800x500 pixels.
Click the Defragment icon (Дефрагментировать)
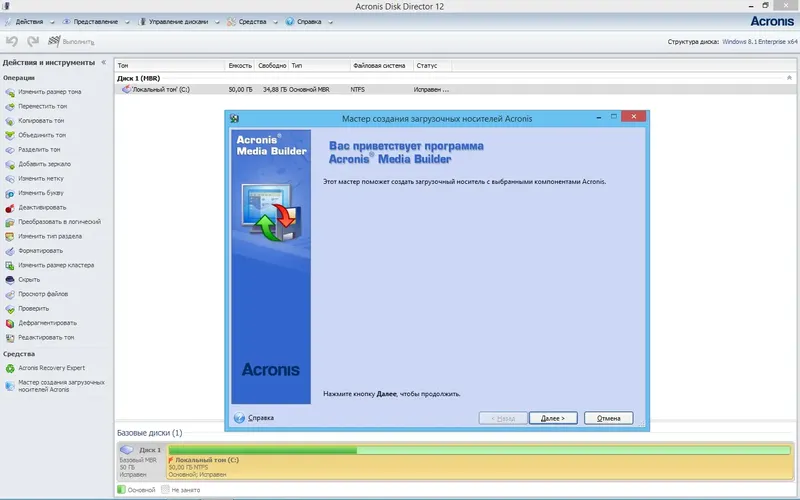(10, 323)
